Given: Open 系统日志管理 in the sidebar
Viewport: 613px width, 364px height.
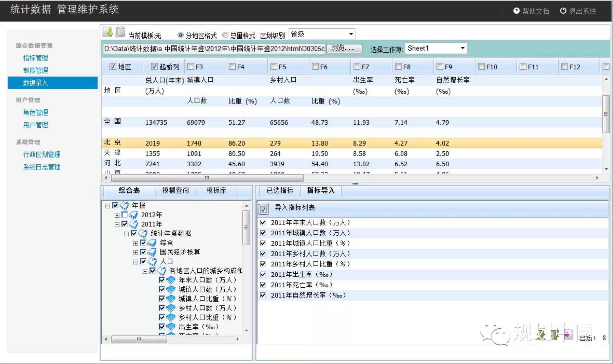Looking at the screenshot, I should coord(42,167).
